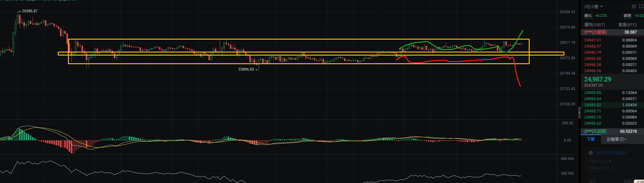Select the 計劃單 tab
The width and height of the screenshot is (644, 183).
613,139
